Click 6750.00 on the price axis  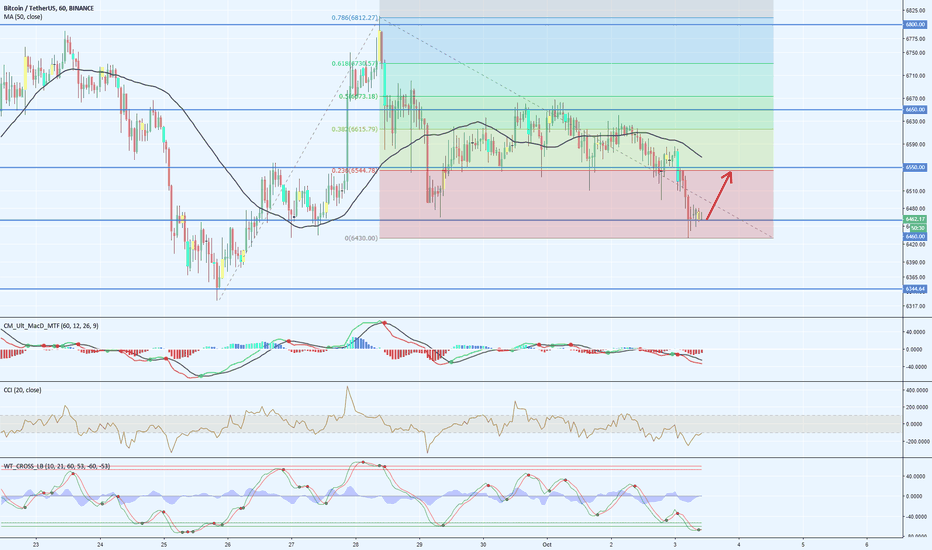click(x=916, y=53)
